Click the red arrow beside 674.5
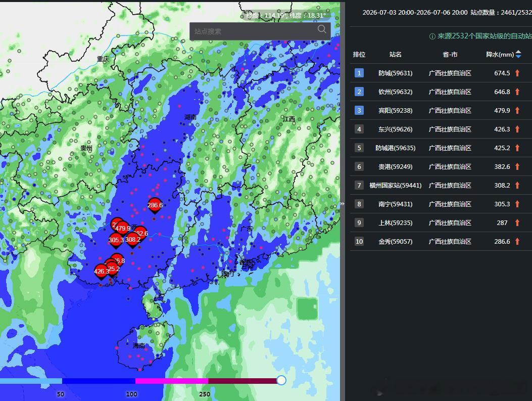The height and width of the screenshot is (401, 532). click(517, 73)
